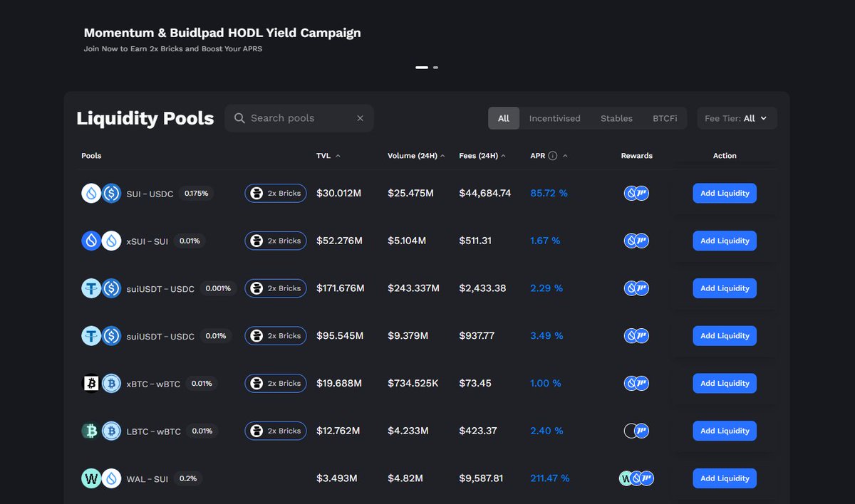
Task: Click token icons of suiUSDT – USDC 0.01%
Action: [101, 336]
